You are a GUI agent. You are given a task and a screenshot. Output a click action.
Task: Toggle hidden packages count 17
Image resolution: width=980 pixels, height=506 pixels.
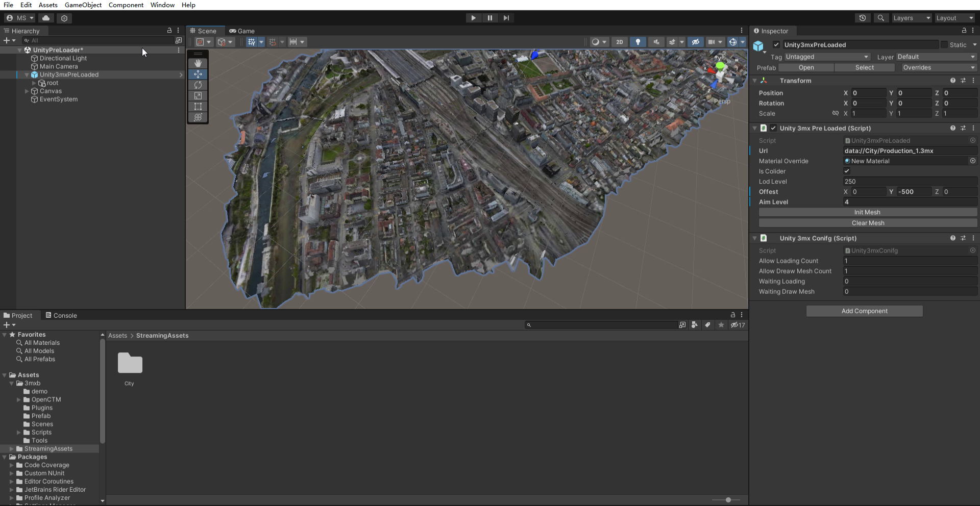[x=738, y=325]
